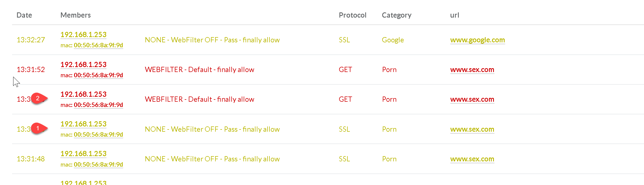Click MAC address link in the 13:32:27 row

point(98,45)
